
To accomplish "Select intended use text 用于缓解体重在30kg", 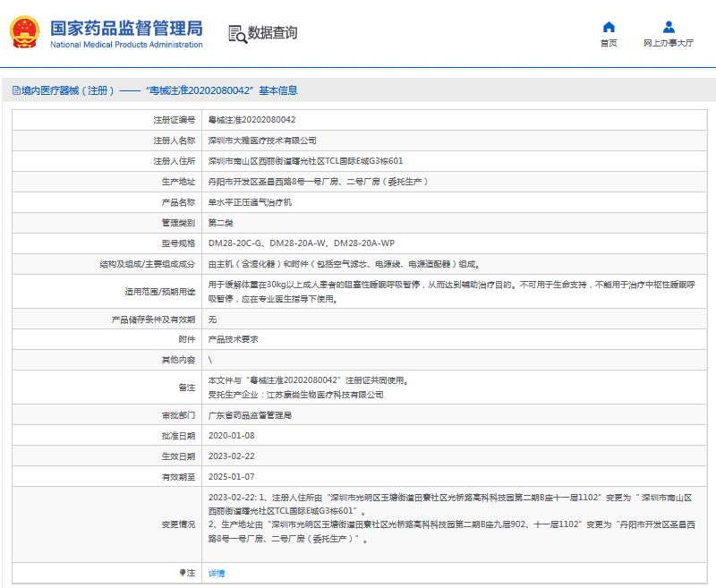I will (452, 292).
